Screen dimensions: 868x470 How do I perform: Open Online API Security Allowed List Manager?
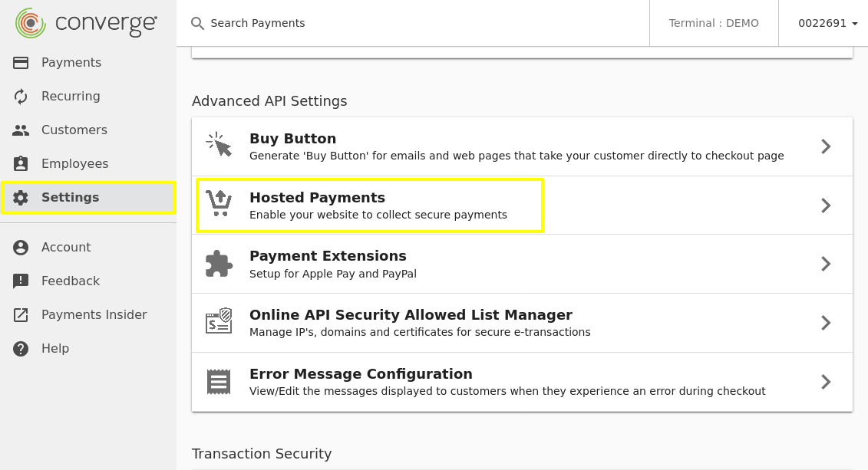pyautogui.click(x=411, y=315)
